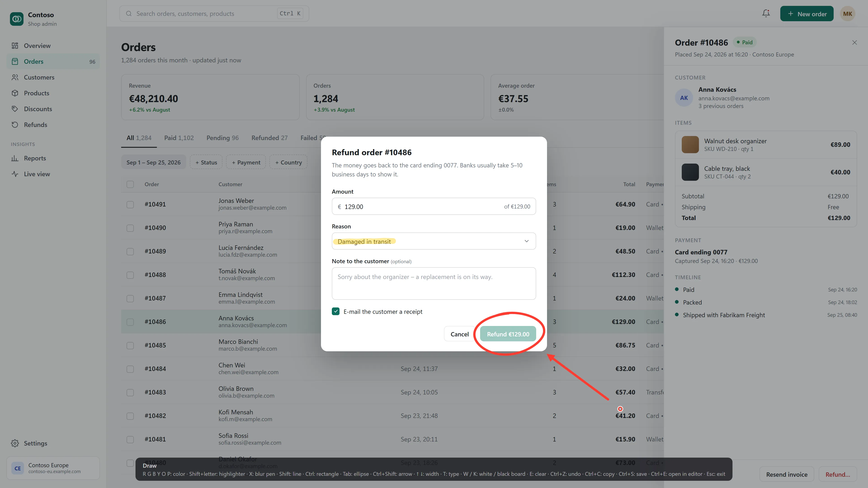Screen dimensions: 868x488
Task: Switch to the Paid 1,102 tab
Action: tap(179, 138)
